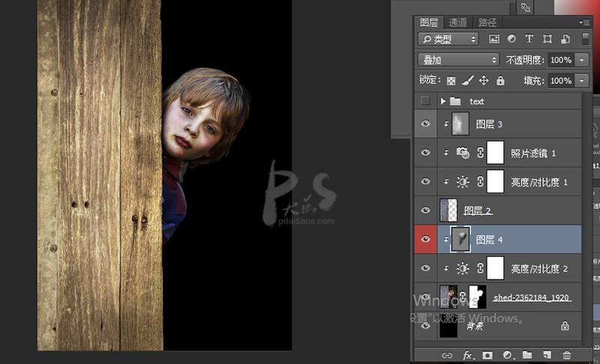
Task: Hide the 亮度/对比度 2 layer
Action: point(425,268)
